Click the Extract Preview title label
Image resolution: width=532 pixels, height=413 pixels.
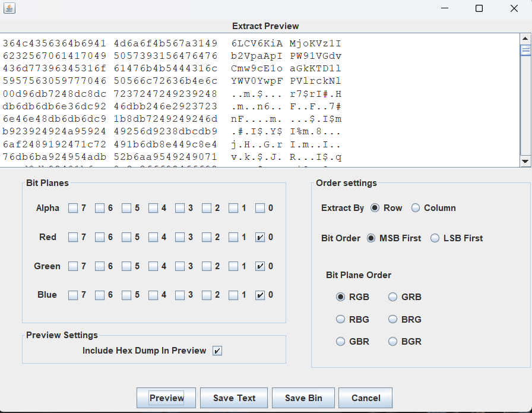coord(265,26)
